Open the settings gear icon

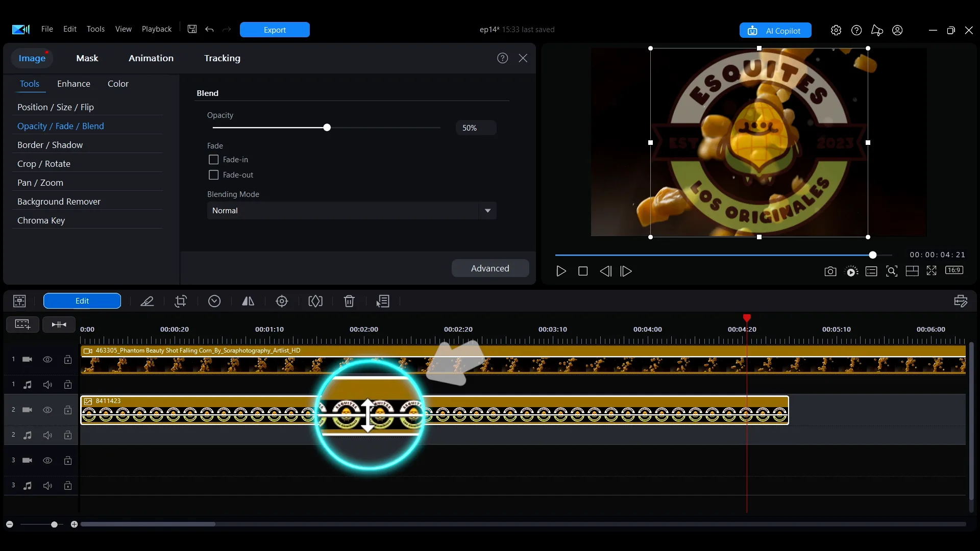(836, 30)
